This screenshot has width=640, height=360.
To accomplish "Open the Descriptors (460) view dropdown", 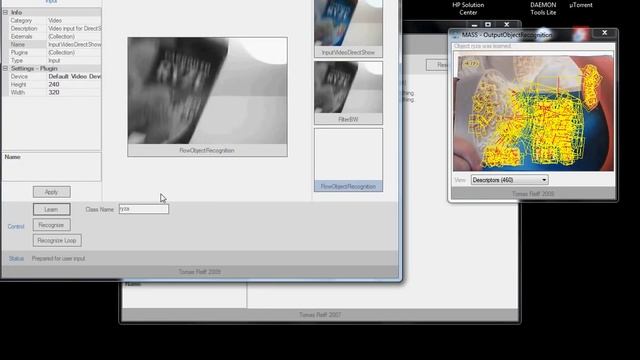I will [x=509, y=180].
